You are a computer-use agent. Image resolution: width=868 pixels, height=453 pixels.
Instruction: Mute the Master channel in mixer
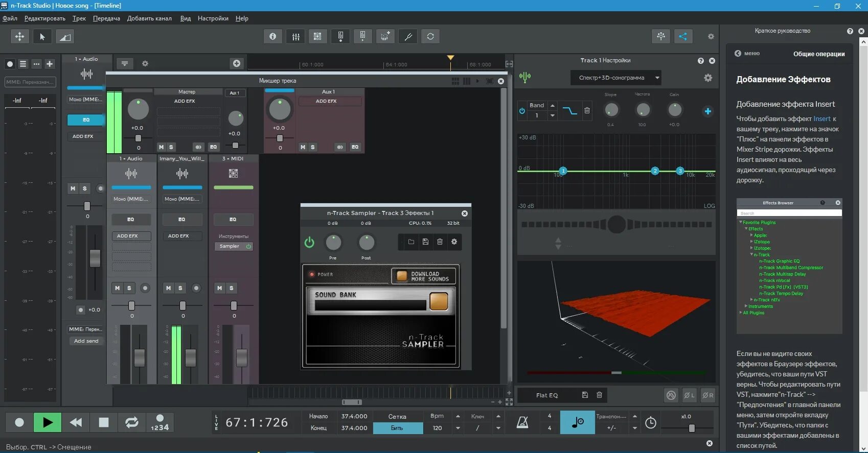tap(162, 147)
